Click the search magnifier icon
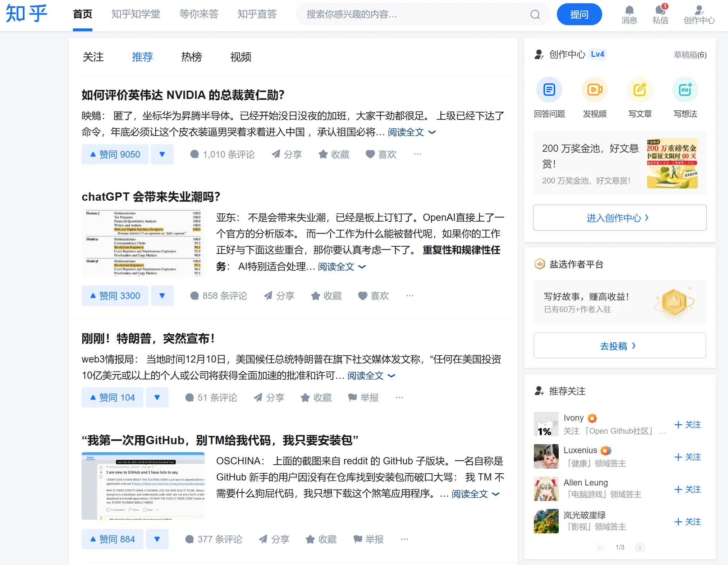This screenshot has height=565, width=728. click(535, 14)
